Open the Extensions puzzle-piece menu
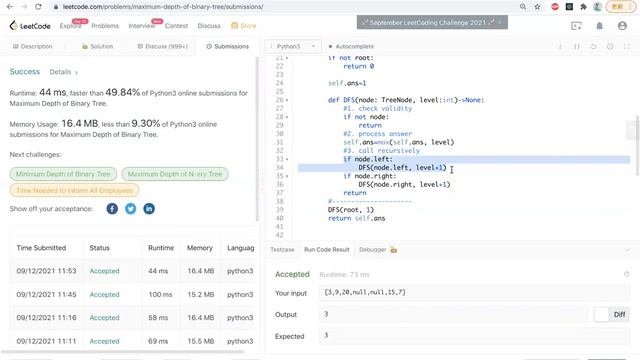Screen dimensions: 640x360 (583, 7)
